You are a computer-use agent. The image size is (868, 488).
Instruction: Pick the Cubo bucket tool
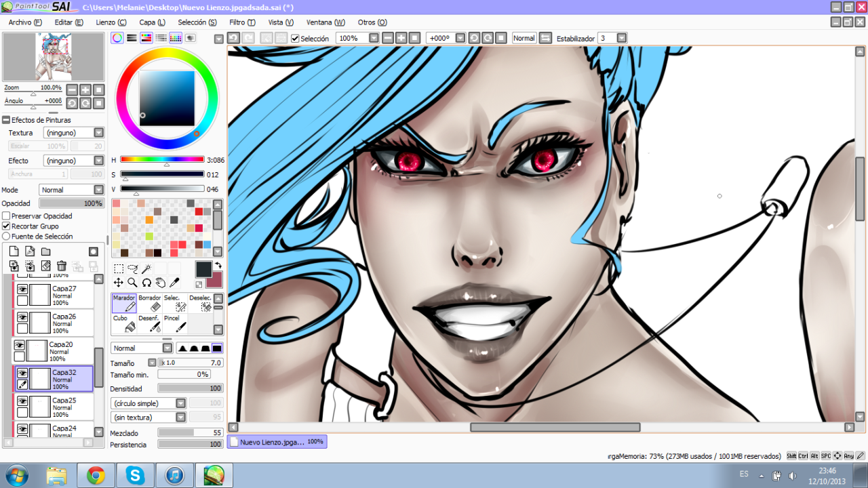(123, 323)
